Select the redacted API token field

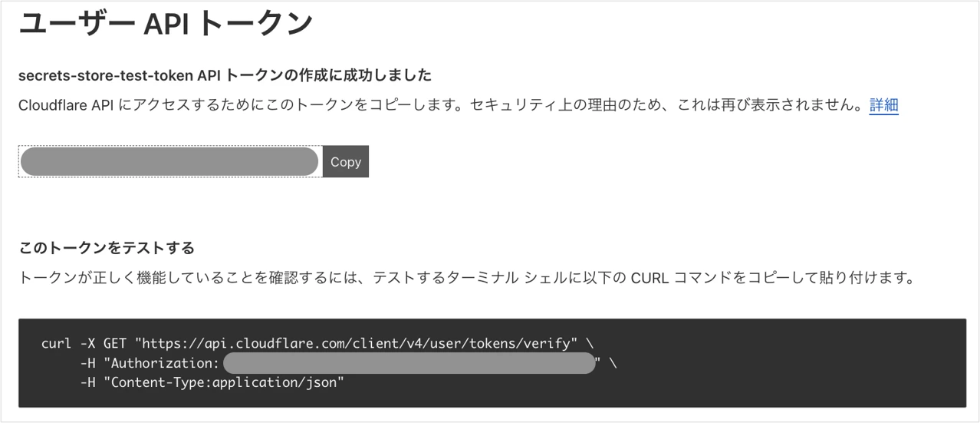[x=170, y=161]
